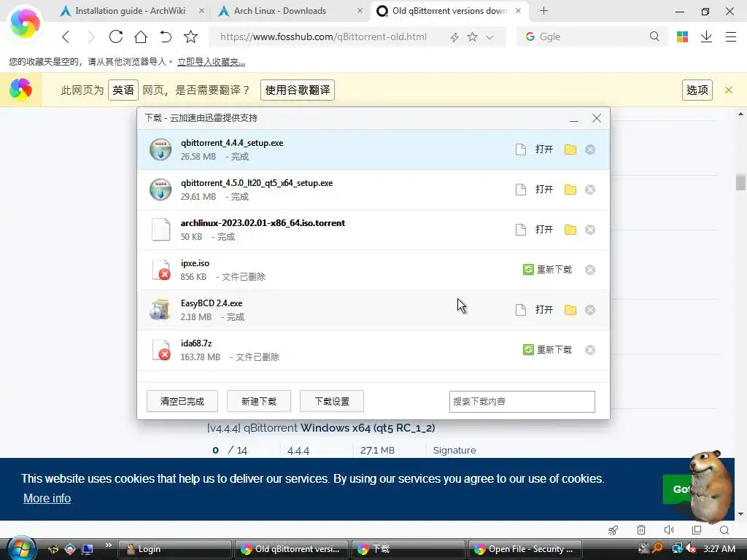Open file icon for qbittorrent_4.4.4_setup.exe
The width and height of the screenshot is (747, 560).
tap(521, 149)
